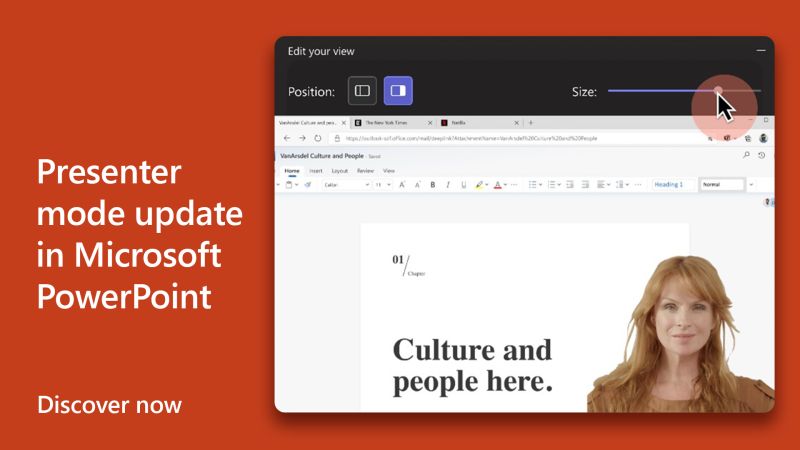The height and width of the screenshot is (450, 800).
Task: Toggle underline formatting
Action: click(463, 185)
